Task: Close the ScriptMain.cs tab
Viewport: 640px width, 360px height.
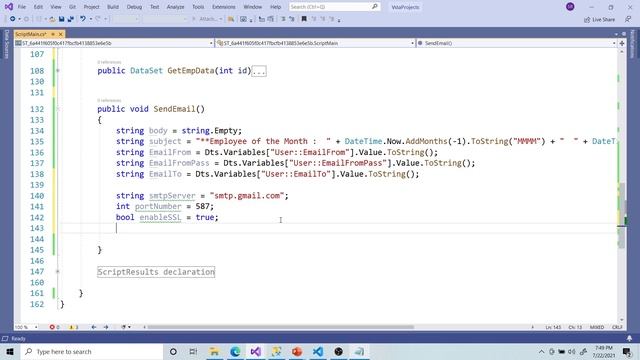Action: coord(60,34)
